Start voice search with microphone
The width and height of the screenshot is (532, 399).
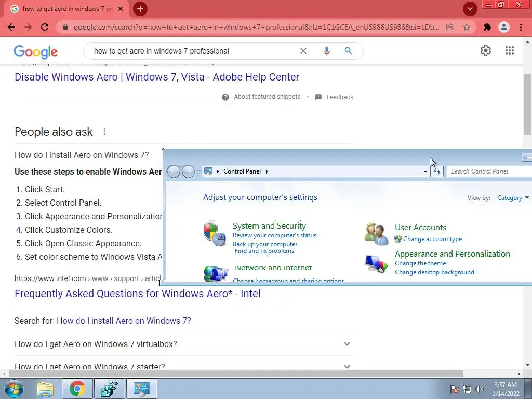tap(327, 51)
